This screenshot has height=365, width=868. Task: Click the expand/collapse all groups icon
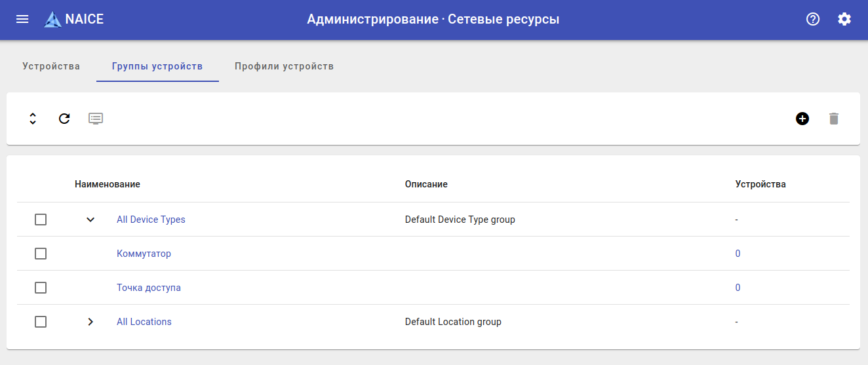pyautogui.click(x=33, y=119)
